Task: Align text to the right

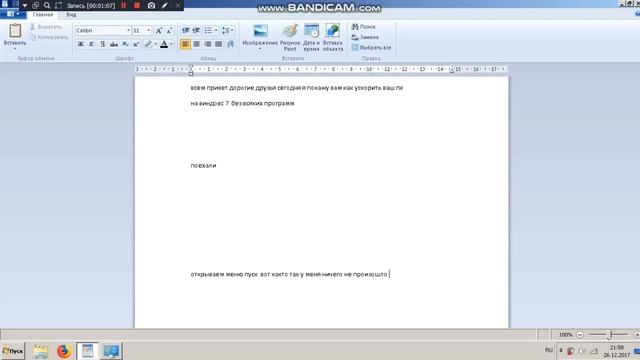Action: tap(208, 44)
